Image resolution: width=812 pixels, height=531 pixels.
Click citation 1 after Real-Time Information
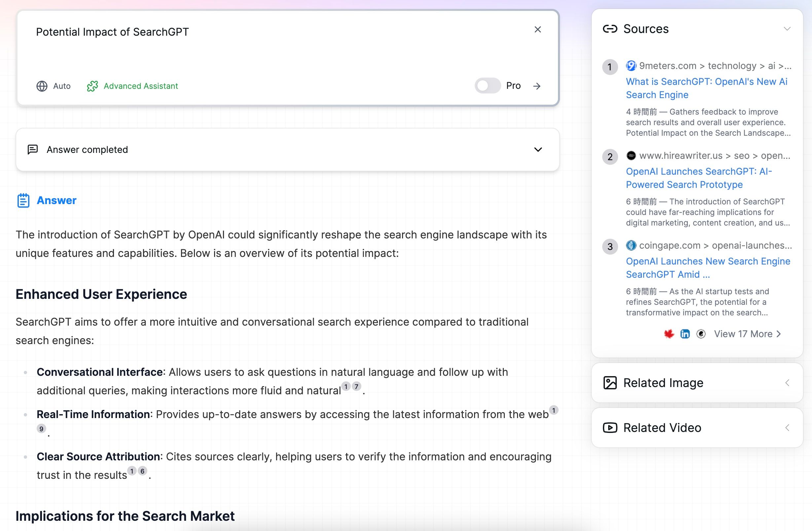coord(554,410)
